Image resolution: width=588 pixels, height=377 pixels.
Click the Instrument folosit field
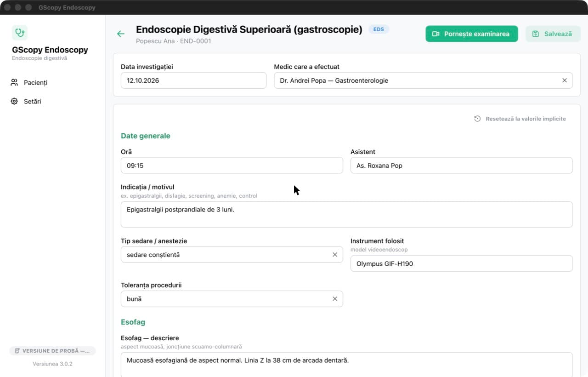pyautogui.click(x=461, y=264)
